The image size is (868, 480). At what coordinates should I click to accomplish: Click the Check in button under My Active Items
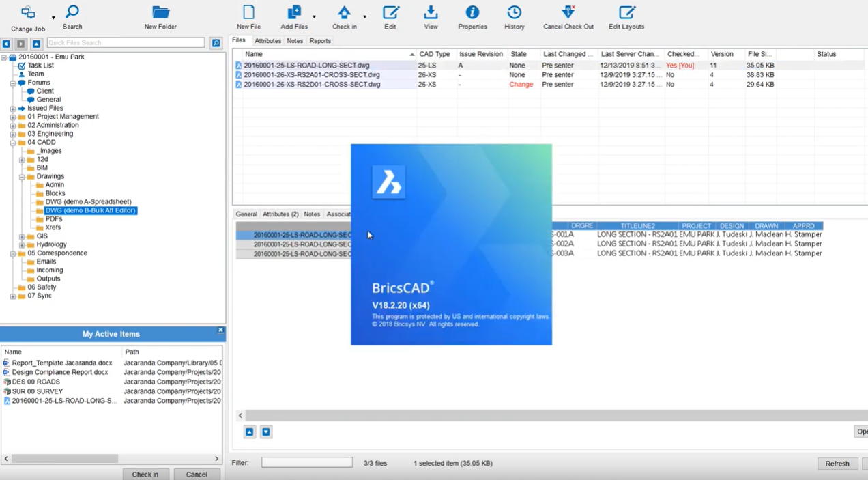point(145,475)
